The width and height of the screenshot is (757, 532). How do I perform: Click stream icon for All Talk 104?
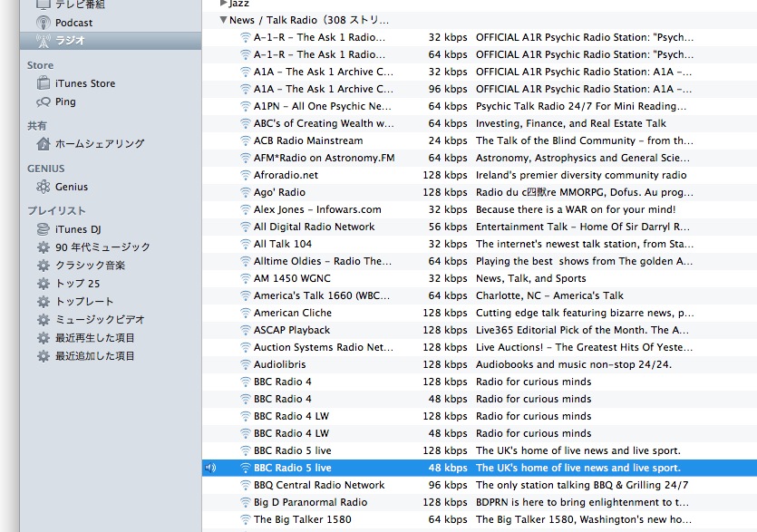point(246,244)
